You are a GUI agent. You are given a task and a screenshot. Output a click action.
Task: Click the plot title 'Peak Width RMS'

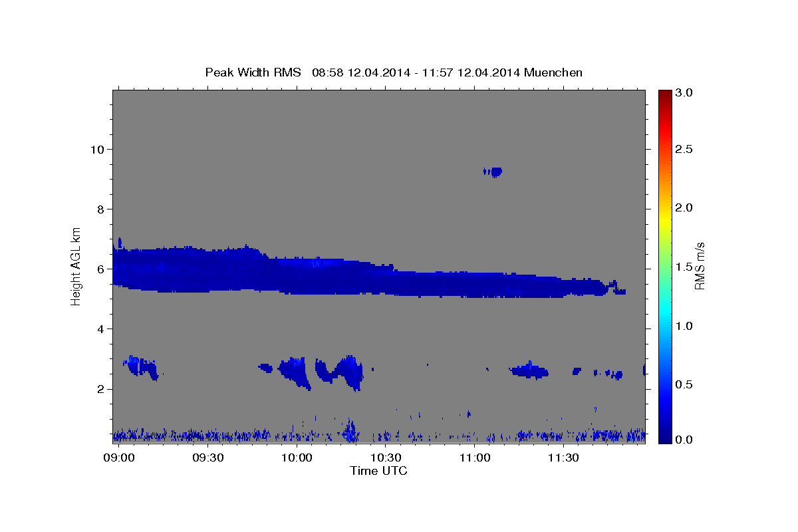(x=253, y=72)
